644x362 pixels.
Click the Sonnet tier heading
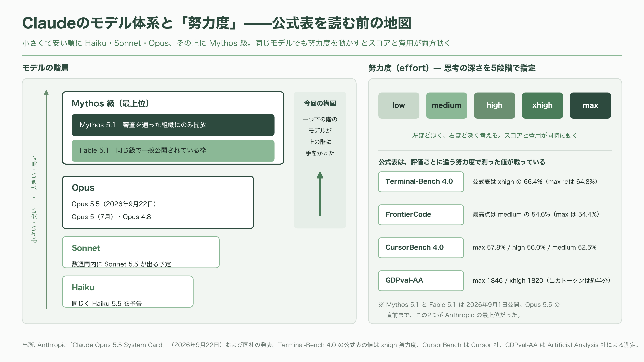[x=86, y=248]
